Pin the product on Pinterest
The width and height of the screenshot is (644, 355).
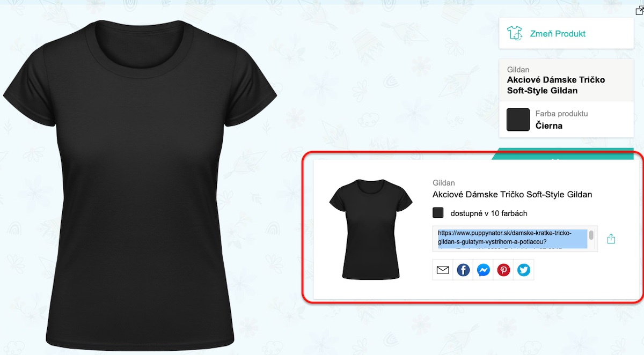503,270
